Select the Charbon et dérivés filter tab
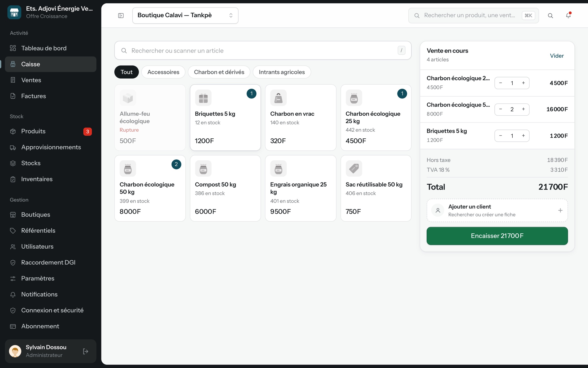The image size is (588, 368). 219,72
